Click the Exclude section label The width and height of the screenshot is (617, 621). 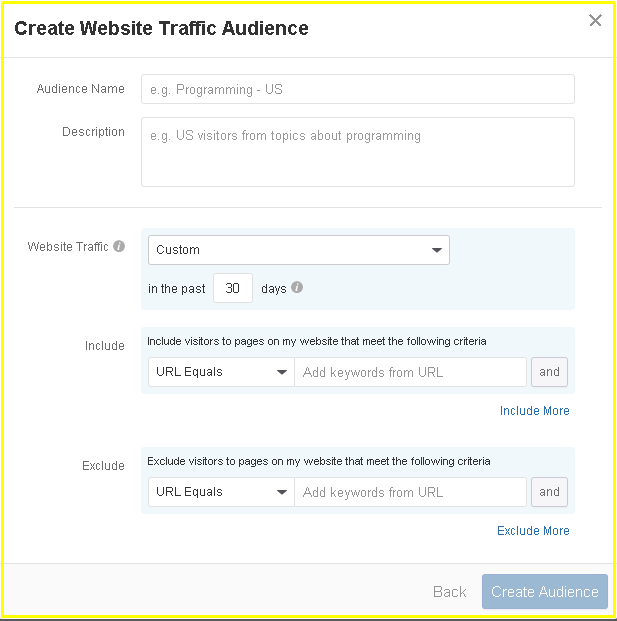pyautogui.click(x=103, y=466)
